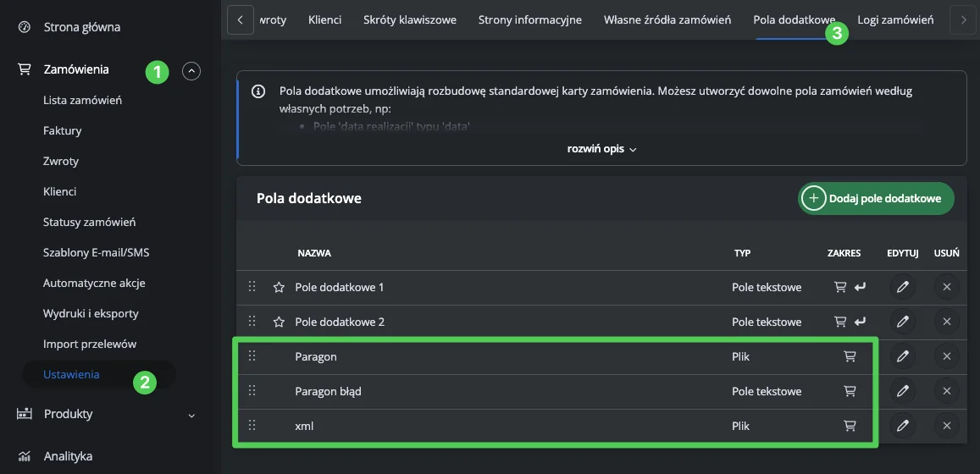
Task: Click the Analityka chart icon in sidebar
Action: coord(25,456)
